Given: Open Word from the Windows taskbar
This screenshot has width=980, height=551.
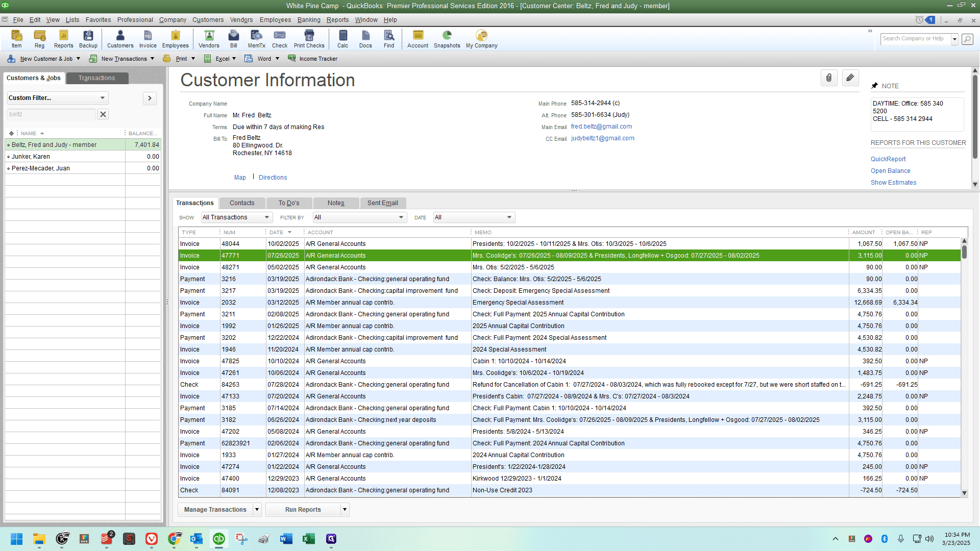Looking at the screenshot, I should (x=286, y=539).
